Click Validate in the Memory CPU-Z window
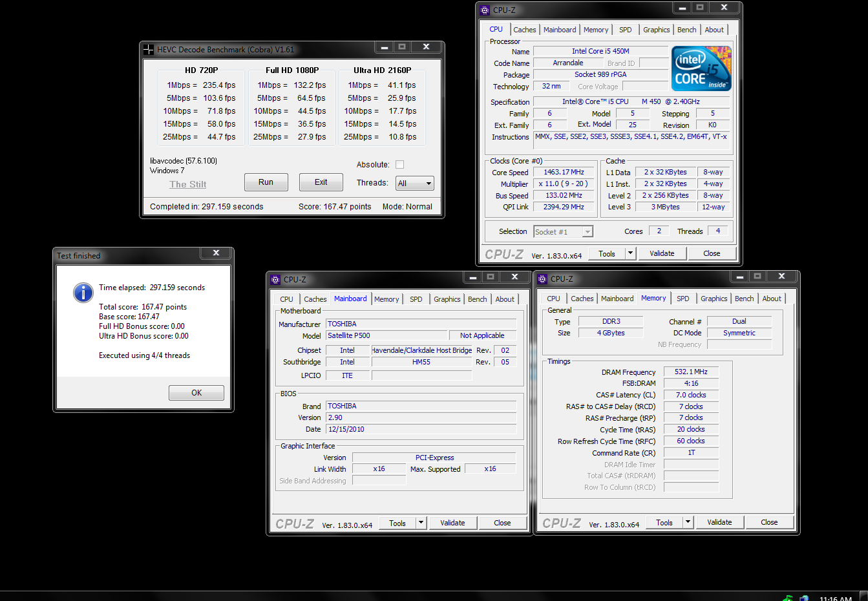Screen dimensions: 868x601 (719, 522)
